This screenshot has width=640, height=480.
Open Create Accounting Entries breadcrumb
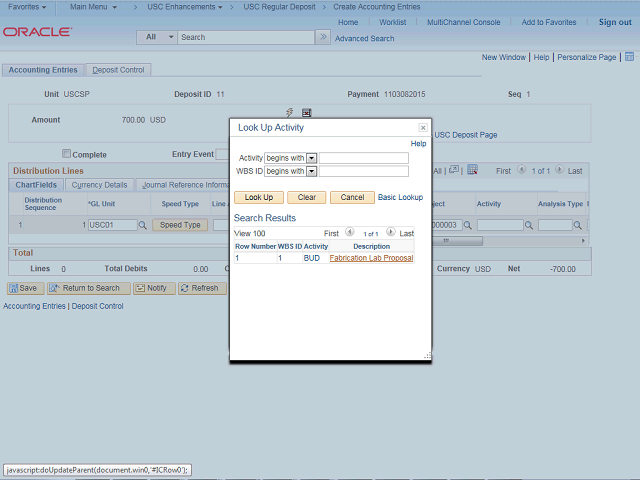[376, 7]
